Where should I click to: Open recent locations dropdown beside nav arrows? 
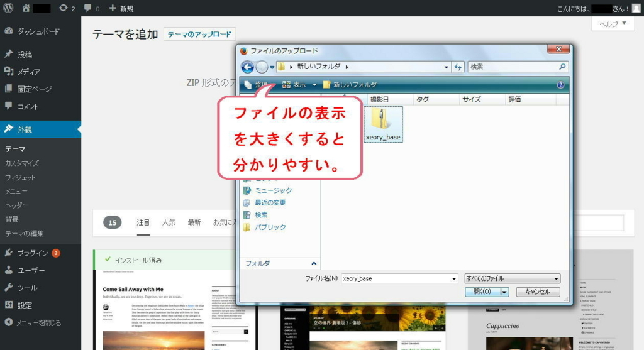pyautogui.click(x=272, y=67)
